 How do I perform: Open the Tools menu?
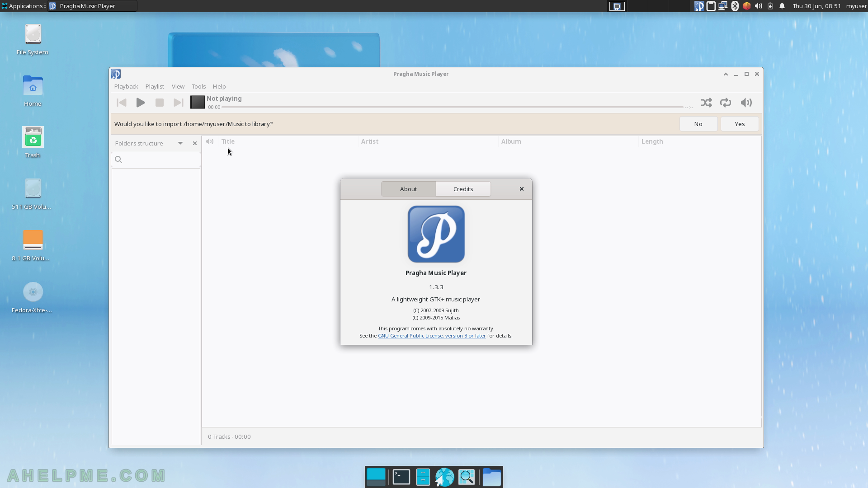198,86
